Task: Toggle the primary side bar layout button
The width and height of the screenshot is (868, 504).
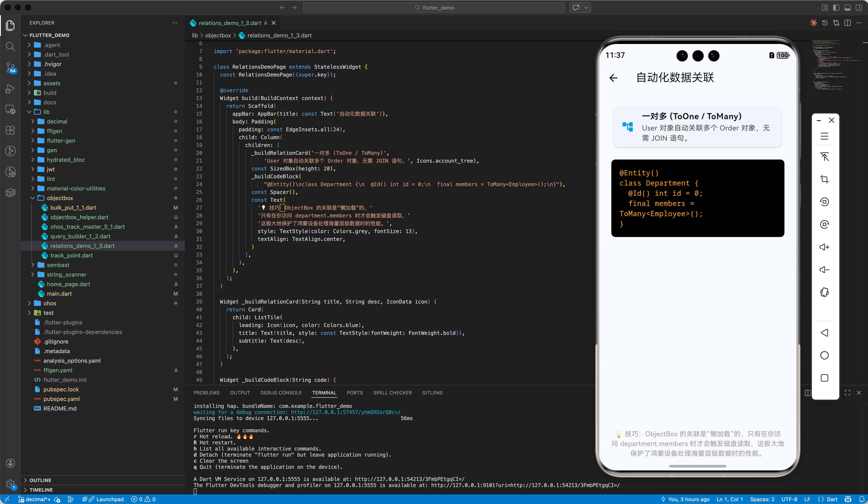Action: click(x=836, y=8)
